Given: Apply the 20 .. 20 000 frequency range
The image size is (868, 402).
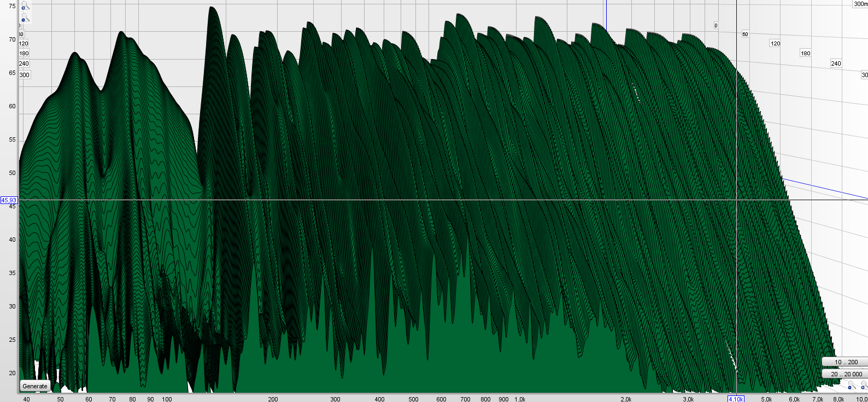Looking at the screenshot, I should point(846,374).
